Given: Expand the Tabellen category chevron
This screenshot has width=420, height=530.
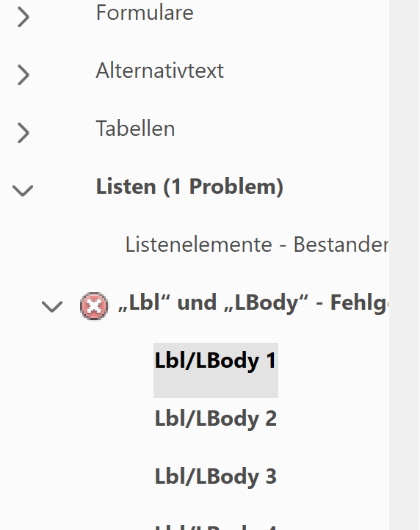Looking at the screenshot, I should (23, 133).
